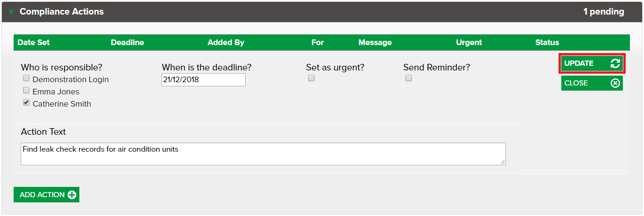The width and height of the screenshot is (644, 216).
Task: Click the Compliance Actions section title
Action: click(x=62, y=12)
